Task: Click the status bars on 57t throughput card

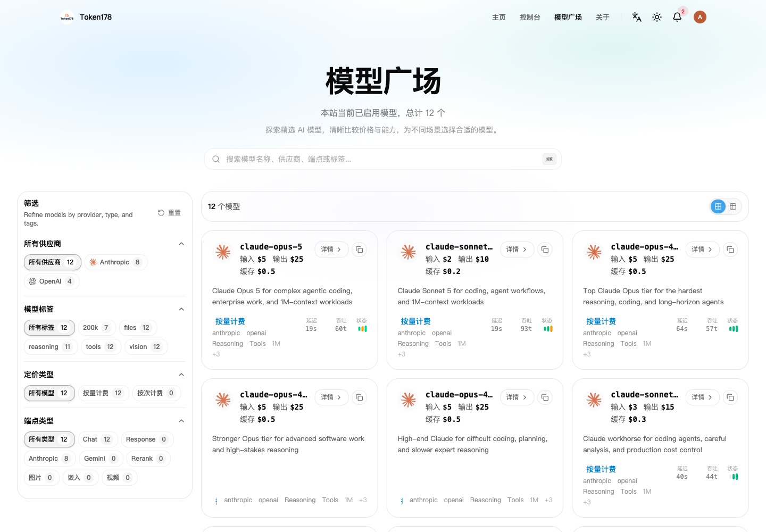Action: 734,329
